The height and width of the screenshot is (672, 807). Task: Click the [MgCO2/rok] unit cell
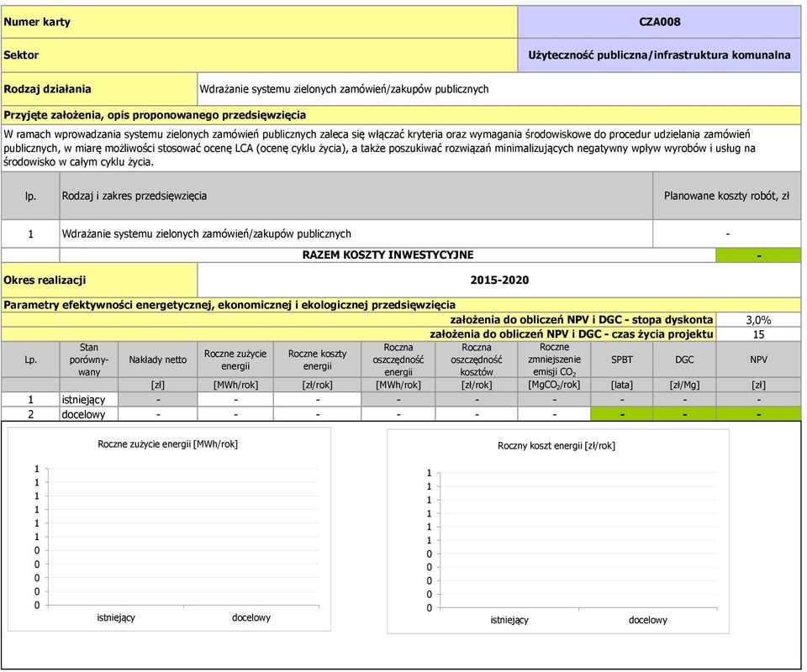(x=554, y=385)
